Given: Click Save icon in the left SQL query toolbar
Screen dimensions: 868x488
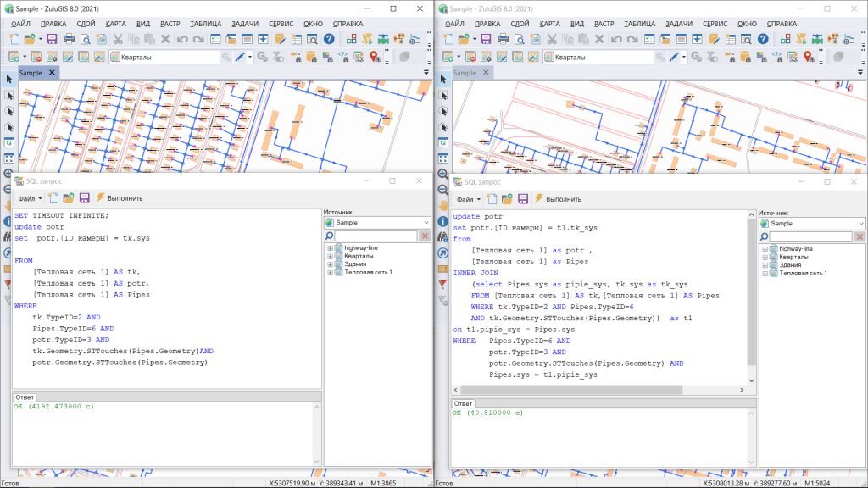Looking at the screenshot, I should tap(85, 198).
